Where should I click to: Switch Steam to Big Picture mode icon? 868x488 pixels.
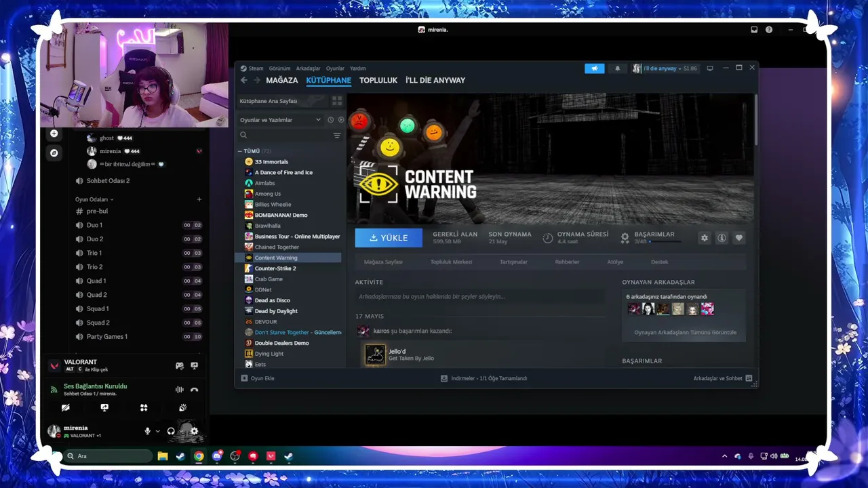(710, 68)
